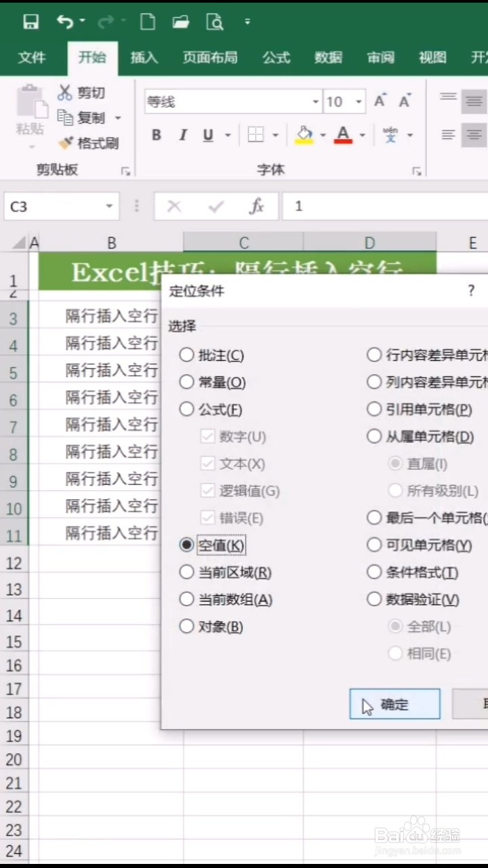Switch to the Insert (插入) tab
The width and height of the screenshot is (488, 868).
coord(144,58)
